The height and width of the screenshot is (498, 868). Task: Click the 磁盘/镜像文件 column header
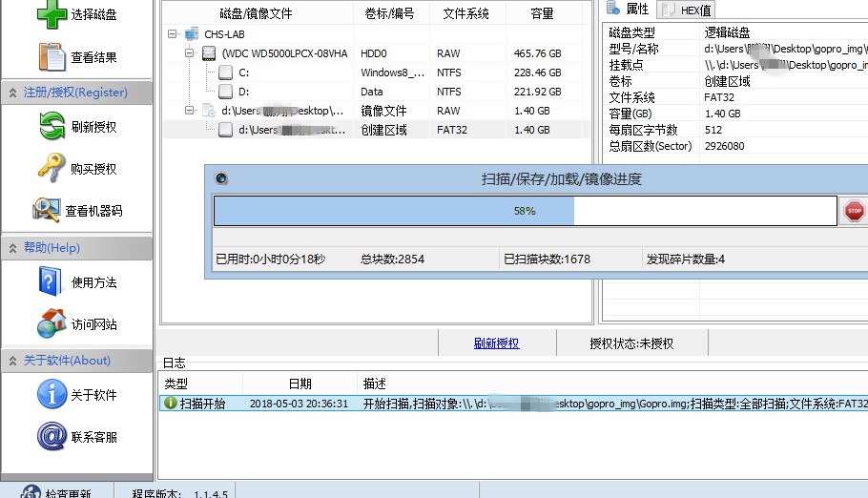[x=257, y=13]
